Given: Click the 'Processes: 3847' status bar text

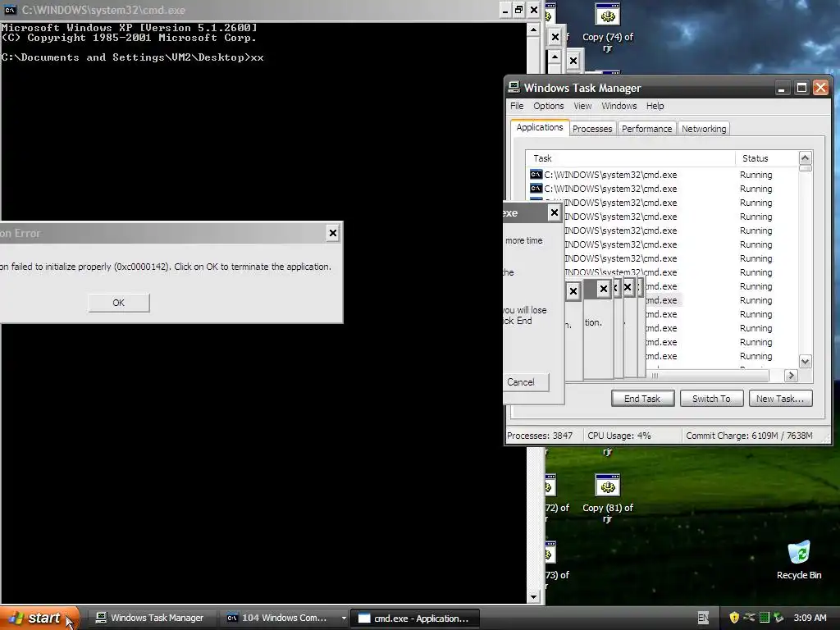Looking at the screenshot, I should tap(540, 436).
